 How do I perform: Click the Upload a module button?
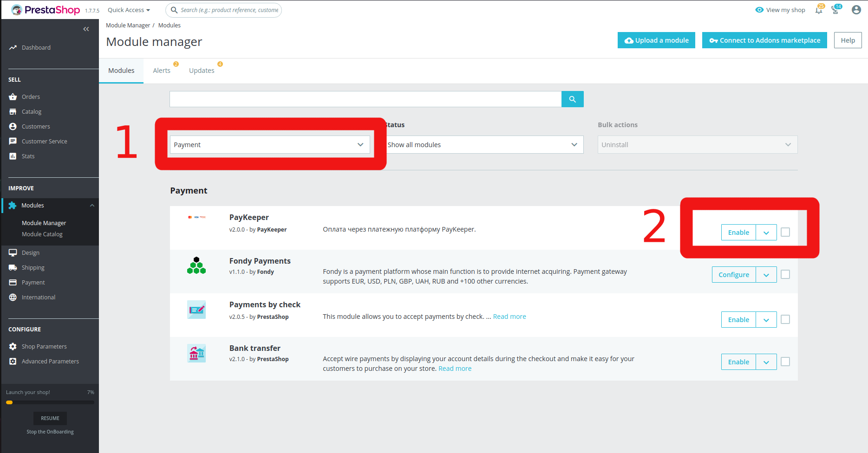point(656,40)
